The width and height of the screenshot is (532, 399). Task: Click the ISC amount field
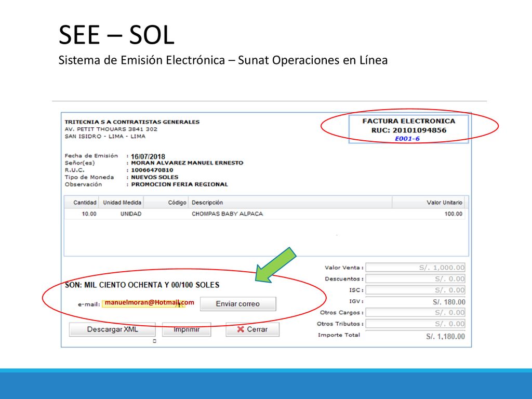tap(415, 290)
